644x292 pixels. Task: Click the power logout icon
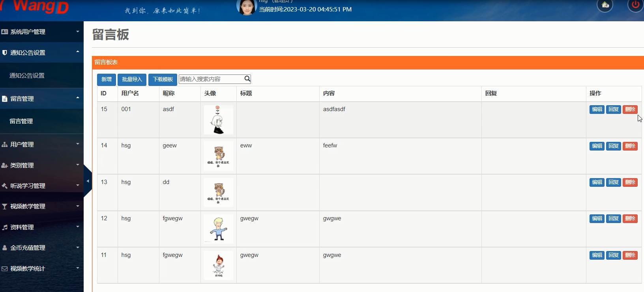pyautogui.click(x=635, y=5)
